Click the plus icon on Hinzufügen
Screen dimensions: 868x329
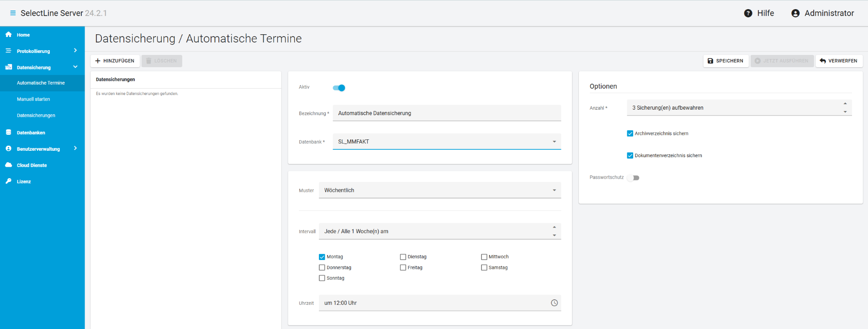[98, 61]
